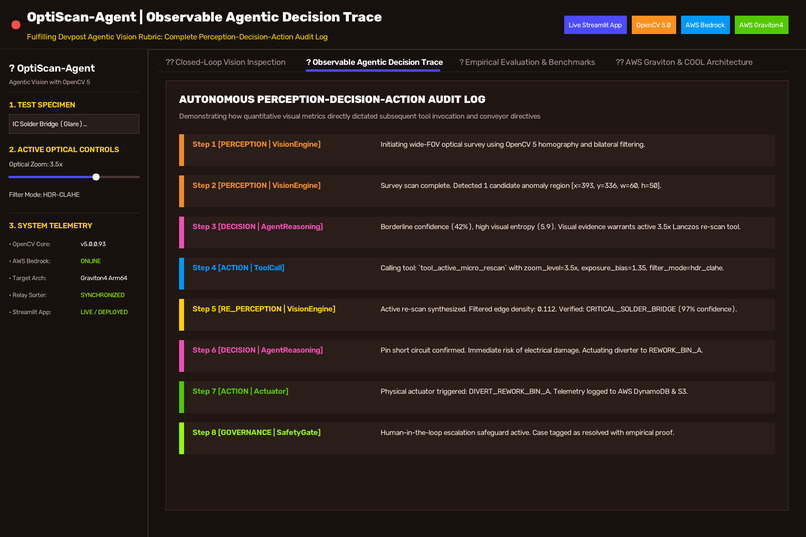806x537 pixels.
Task: Click the Human-in-the-loop escalation message
Action: [527, 432]
